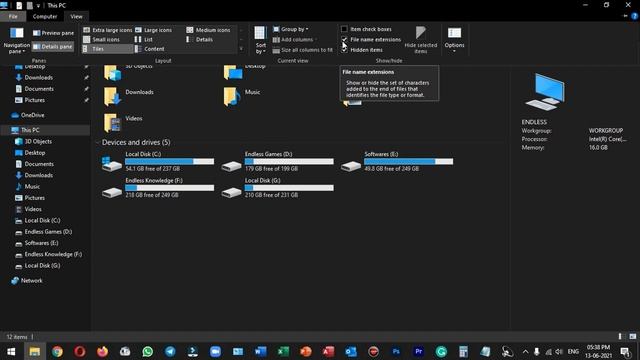The image size is (640, 360).
Task: Select Content layout option
Action: pyautogui.click(x=150, y=49)
